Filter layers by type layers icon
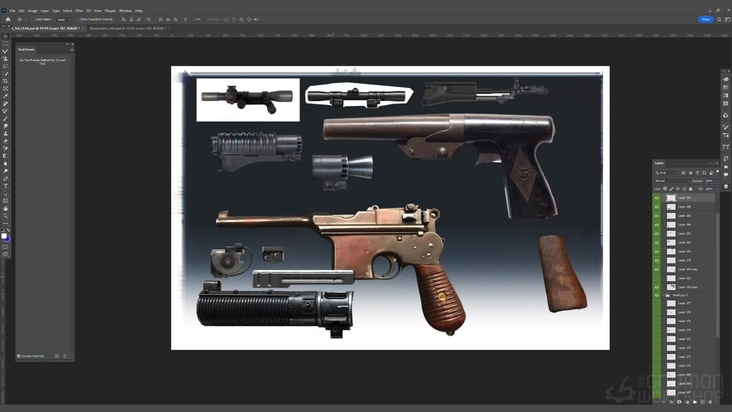The image size is (732, 412). click(697, 173)
